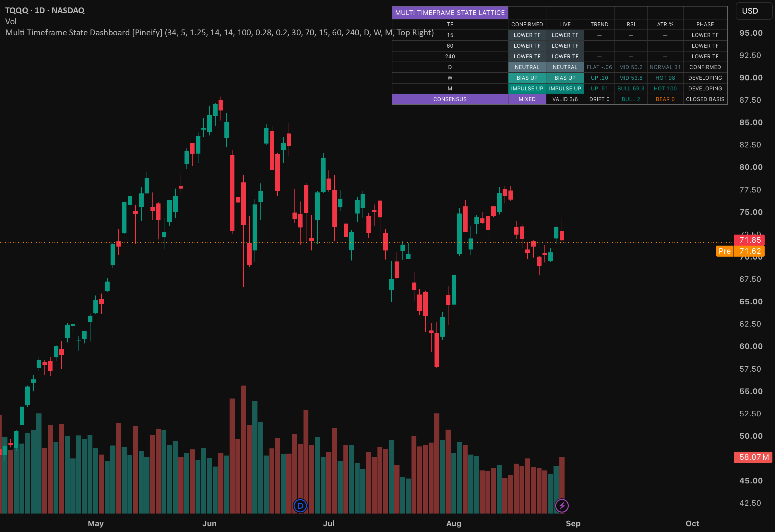Viewport: 775px width, 532px height.
Task: Click the orange Pre 71.62 pre-market price label
Action: click(740, 251)
